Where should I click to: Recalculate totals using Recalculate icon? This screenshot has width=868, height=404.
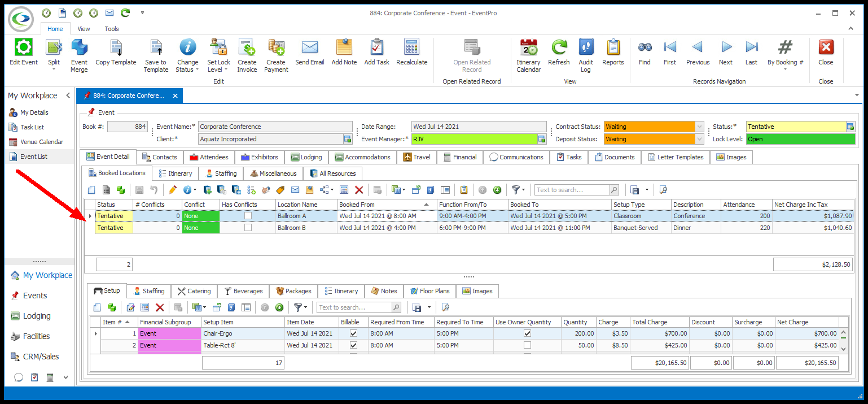tap(411, 47)
